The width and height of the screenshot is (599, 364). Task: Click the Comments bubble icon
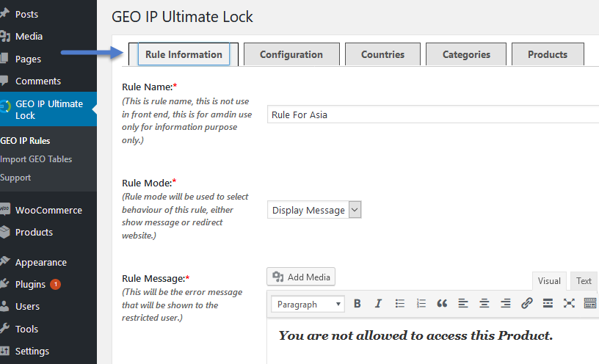[4, 81]
